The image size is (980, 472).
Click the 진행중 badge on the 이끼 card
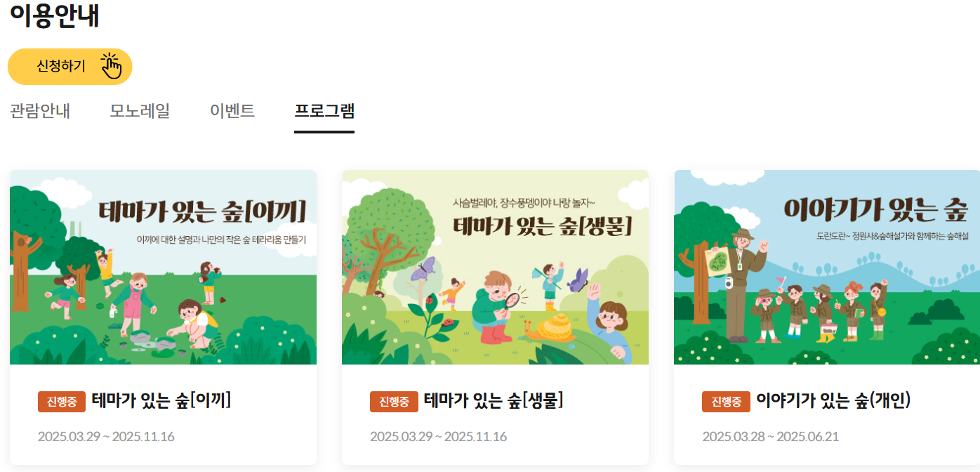click(62, 402)
